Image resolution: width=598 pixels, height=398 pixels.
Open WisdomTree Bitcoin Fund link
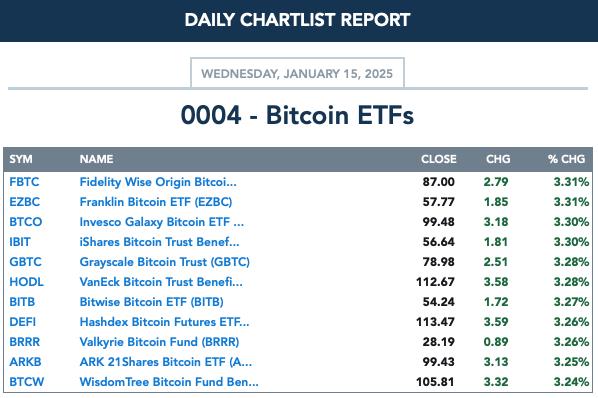[x=169, y=382]
